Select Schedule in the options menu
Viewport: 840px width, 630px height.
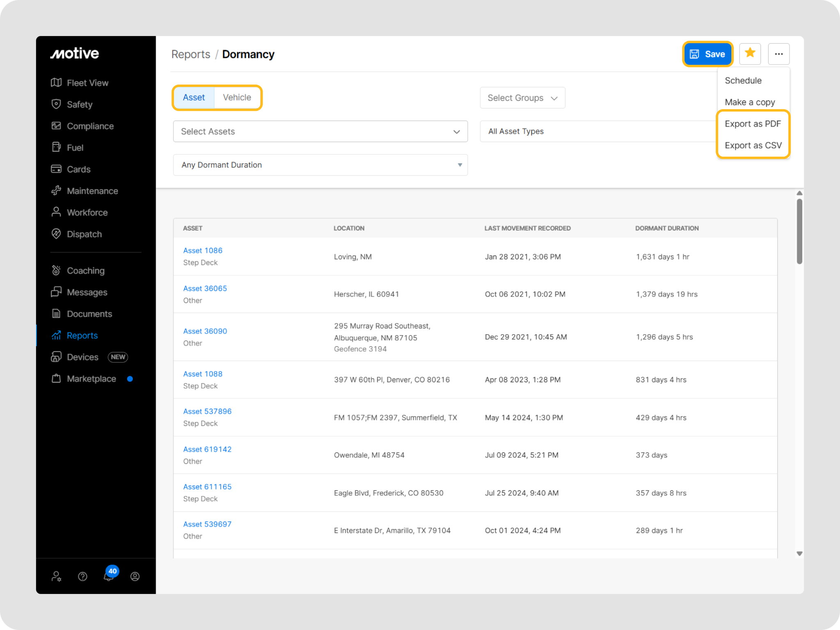[x=743, y=81]
